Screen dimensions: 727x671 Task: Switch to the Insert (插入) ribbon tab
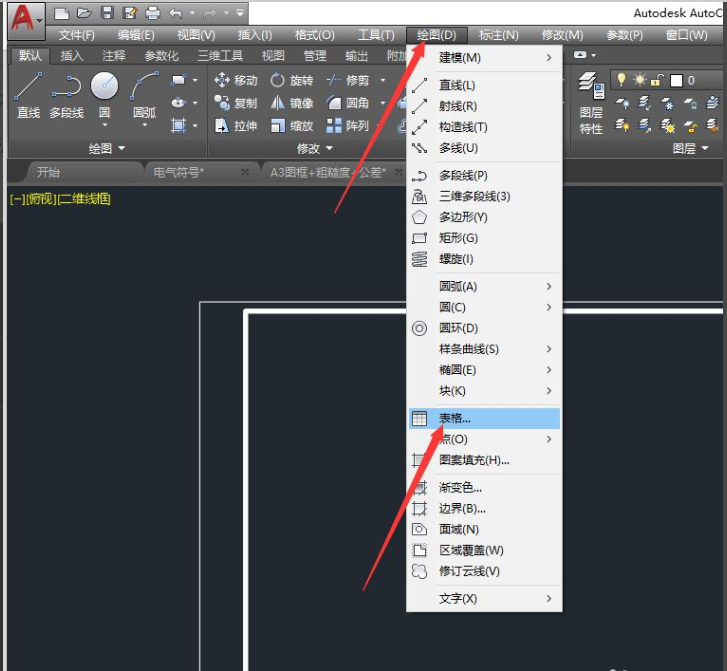point(72,56)
